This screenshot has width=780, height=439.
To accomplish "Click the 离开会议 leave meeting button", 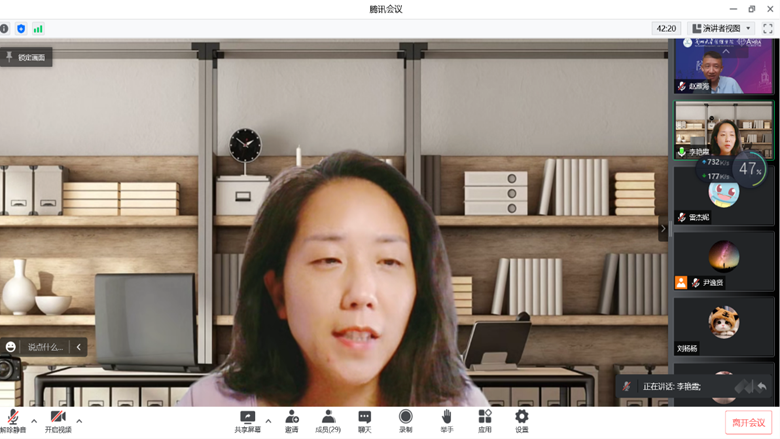I will [747, 423].
